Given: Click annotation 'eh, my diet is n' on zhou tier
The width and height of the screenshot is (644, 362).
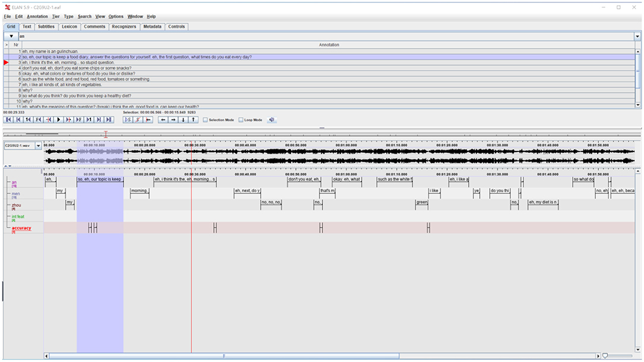Looking at the screenshot, I should (543, 202).
